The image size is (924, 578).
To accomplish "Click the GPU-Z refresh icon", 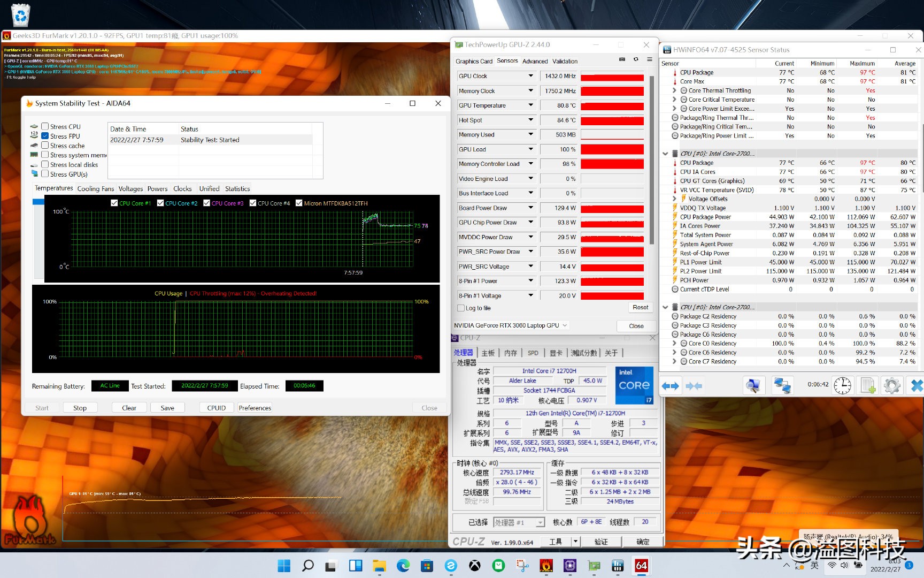I will pyautogui.click(x=636, y=59).
